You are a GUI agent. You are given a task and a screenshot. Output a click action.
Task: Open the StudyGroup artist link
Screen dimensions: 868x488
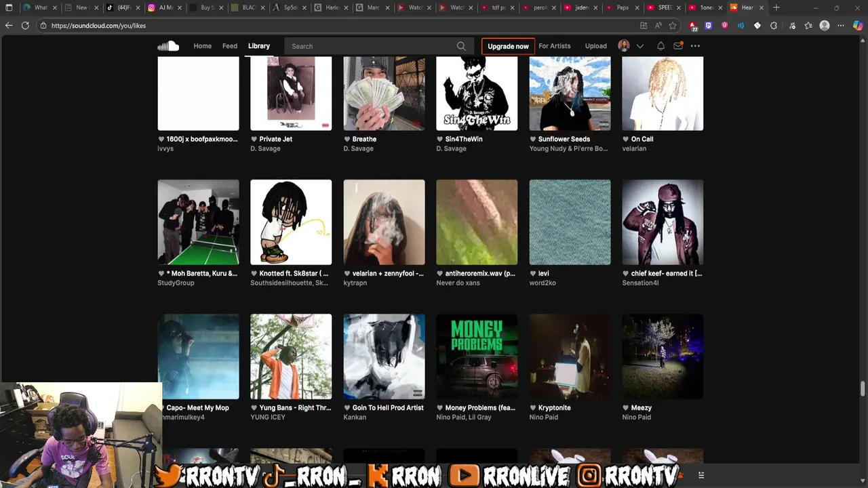click(x=176, y=283)
